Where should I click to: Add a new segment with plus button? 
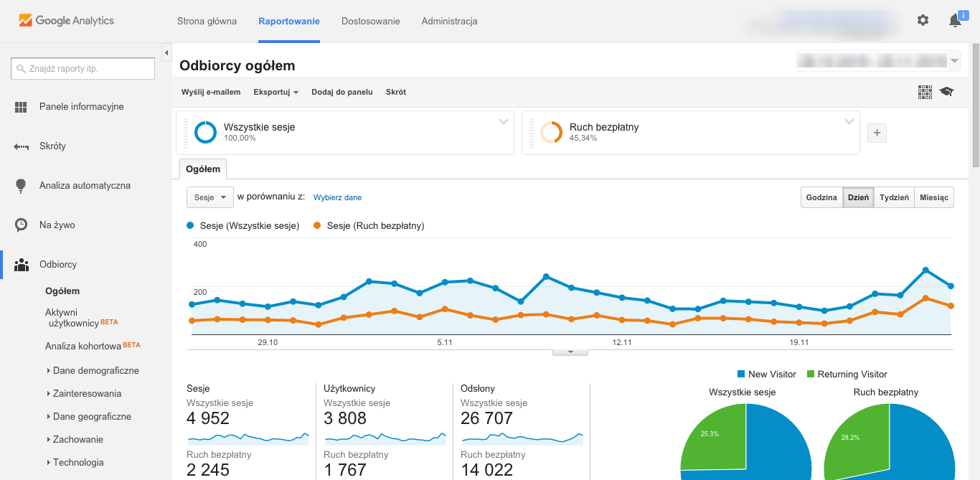(x=877, y=133)
